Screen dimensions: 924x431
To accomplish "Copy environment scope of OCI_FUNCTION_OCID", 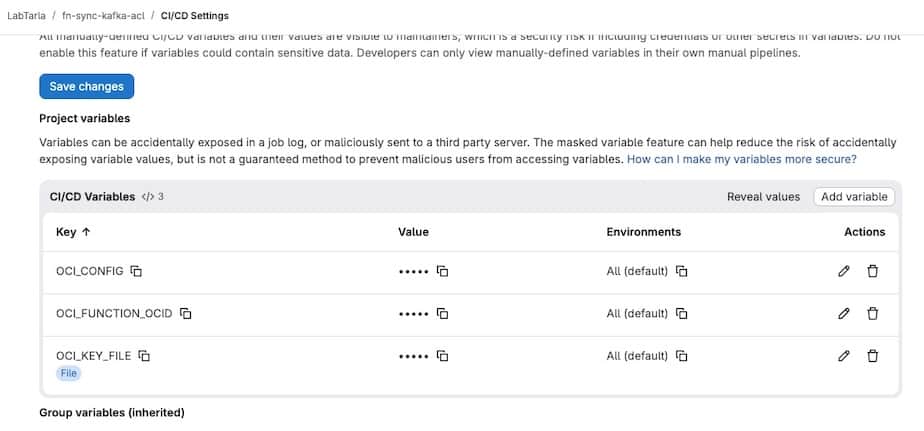I will (x=682, y=314).
